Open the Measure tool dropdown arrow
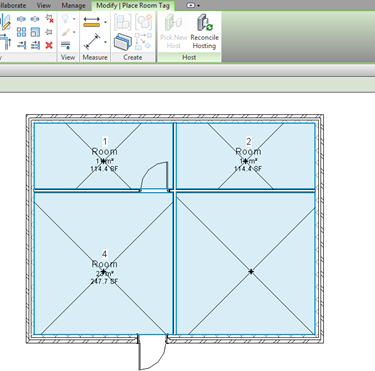375x371 pixels. tap(105, 22)
